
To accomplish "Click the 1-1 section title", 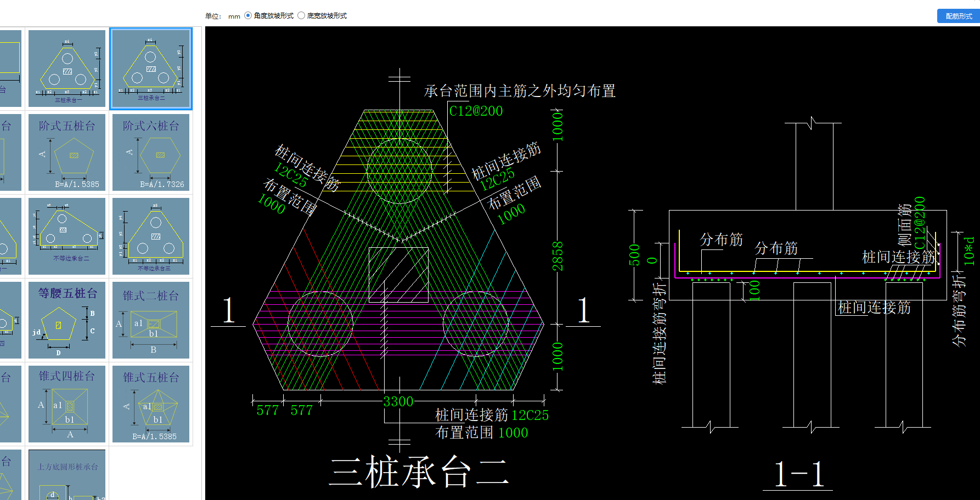I will (798, 474).
